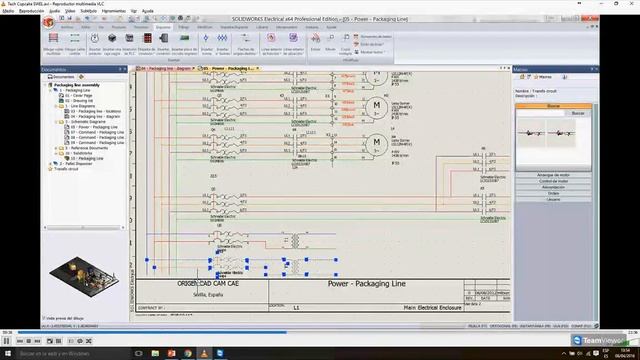The height and width of the screenshot is (360, 640).
Task: Toggle VLC shuffle playback button
Action: coord(89,341)
